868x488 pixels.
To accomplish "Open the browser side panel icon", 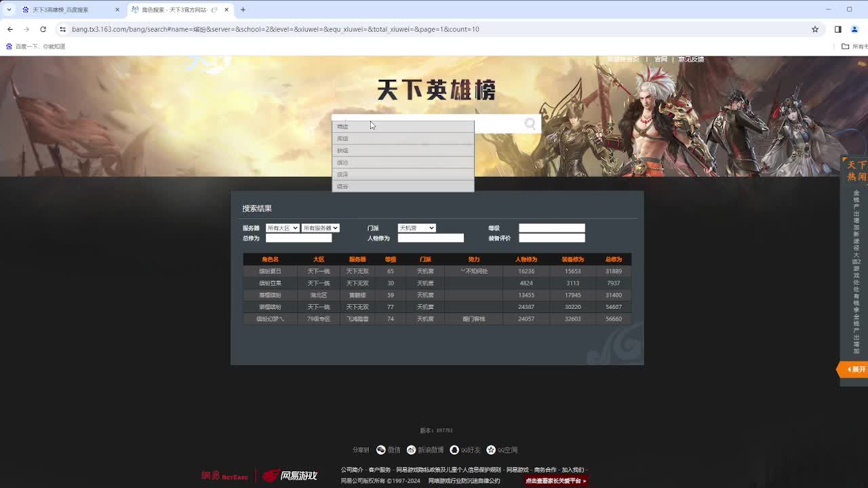I will 837,29.
